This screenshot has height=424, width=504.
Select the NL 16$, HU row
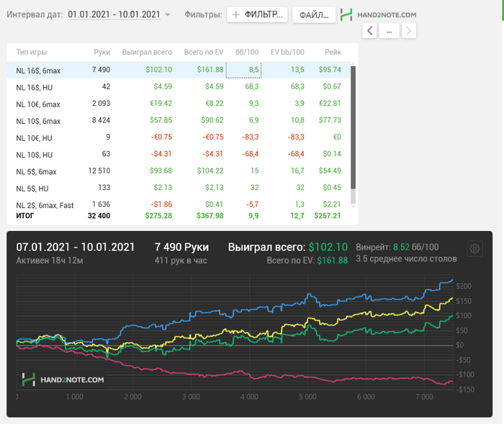coord(178,87)
